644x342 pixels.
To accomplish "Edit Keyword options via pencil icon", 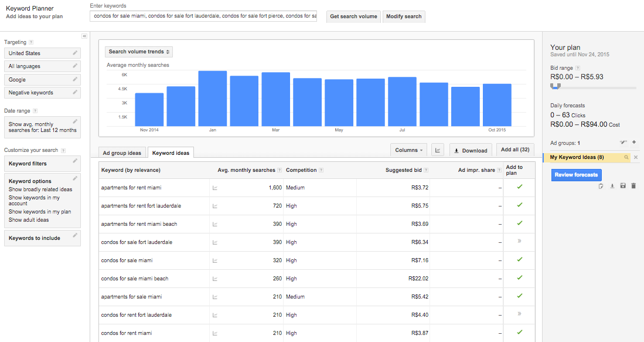I will (75, 178).
